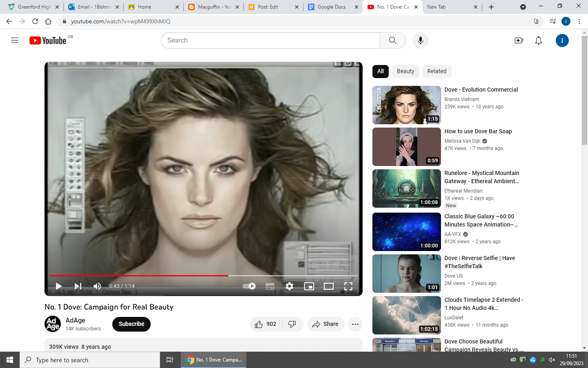Click the YouTube search input field

270,40
